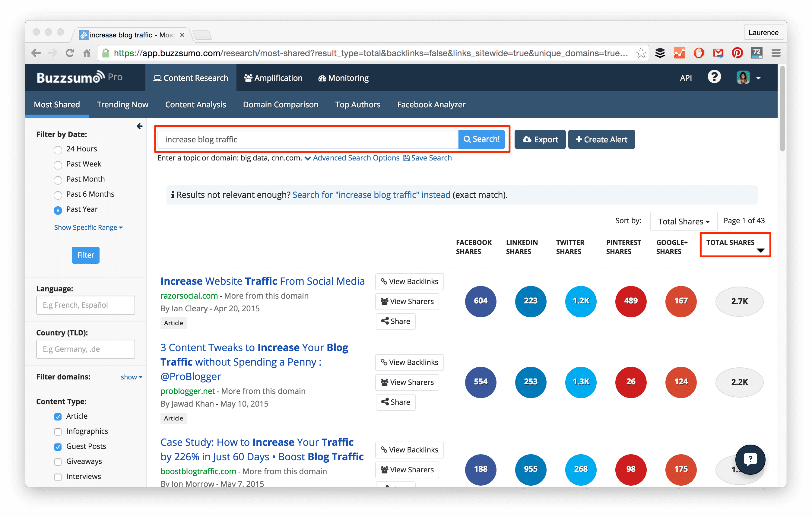This screenshot has height=517, width=812.
Task: Open the Buffer layers extension icon
Action: point(660,53)
